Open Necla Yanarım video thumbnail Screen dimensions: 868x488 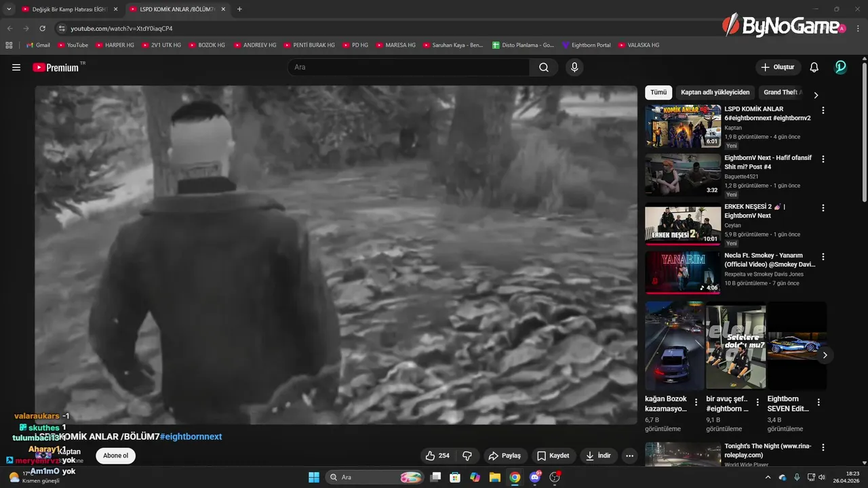pyautogui.click(x=683, y=272)
